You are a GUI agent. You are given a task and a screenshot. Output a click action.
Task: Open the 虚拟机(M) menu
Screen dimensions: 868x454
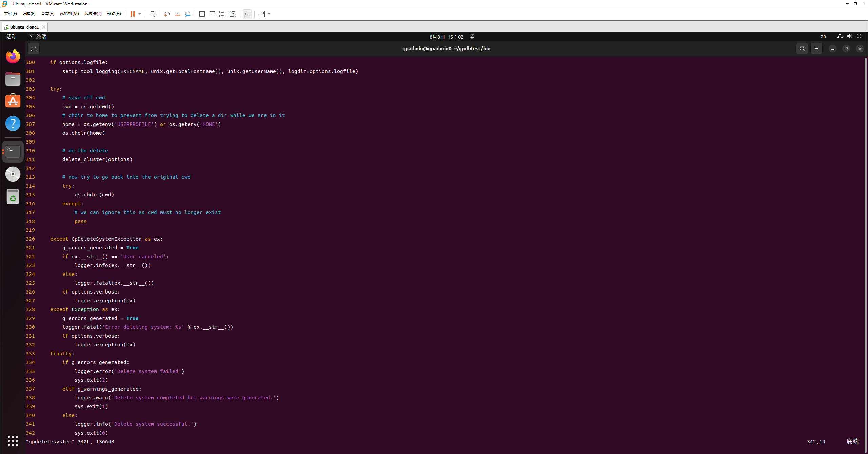coord(69,14)
